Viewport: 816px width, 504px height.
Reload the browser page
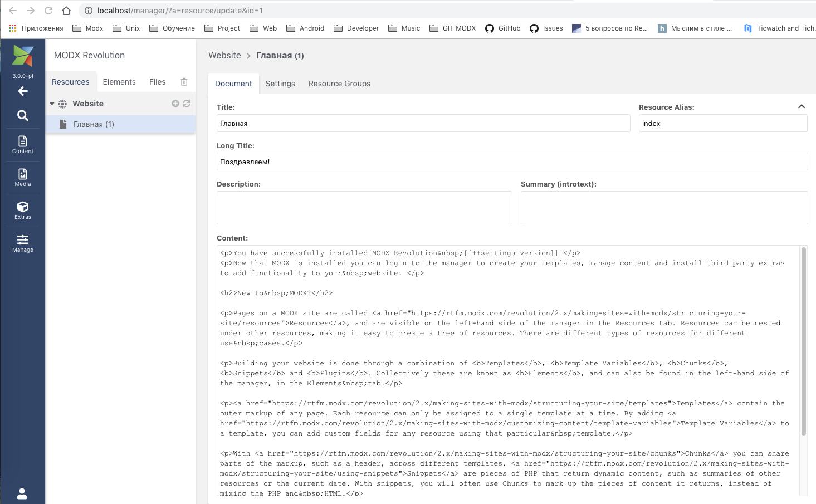(48, 11)
